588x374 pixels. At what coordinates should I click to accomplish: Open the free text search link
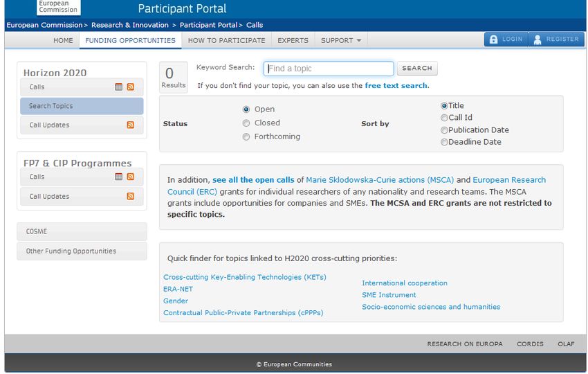pos(396,86)
